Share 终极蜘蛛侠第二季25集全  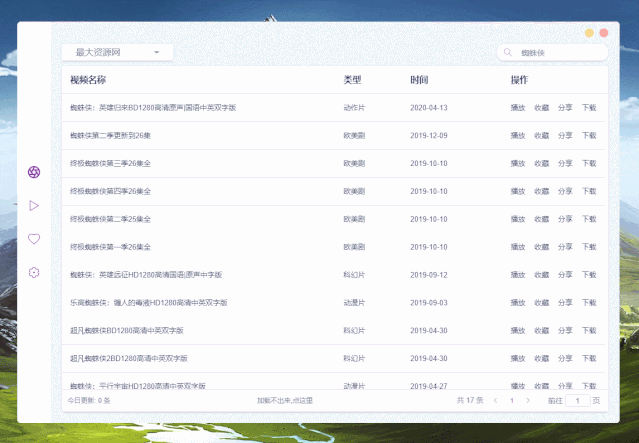(x=565, y=219)
